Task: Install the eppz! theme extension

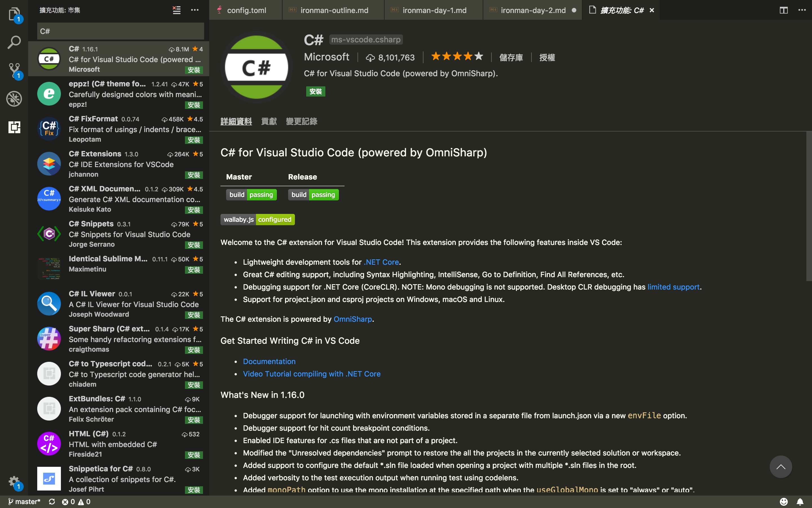Action: tap(194, 105)
